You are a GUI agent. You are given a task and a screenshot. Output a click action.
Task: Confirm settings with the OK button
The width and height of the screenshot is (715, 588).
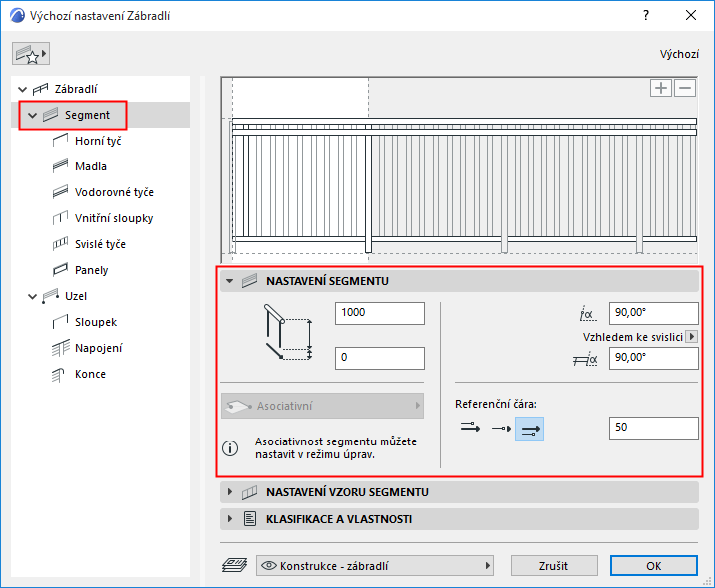[x=654, y=566]
